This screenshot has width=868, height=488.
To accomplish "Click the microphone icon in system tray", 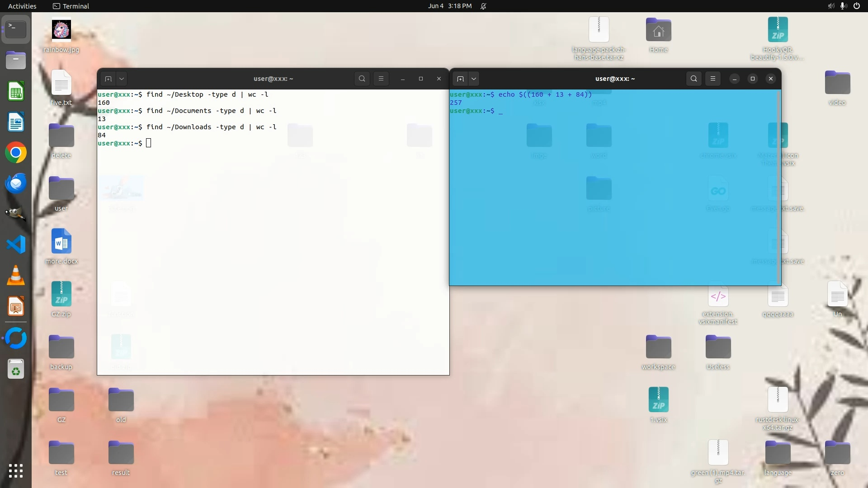I will [x=844, y=6].
